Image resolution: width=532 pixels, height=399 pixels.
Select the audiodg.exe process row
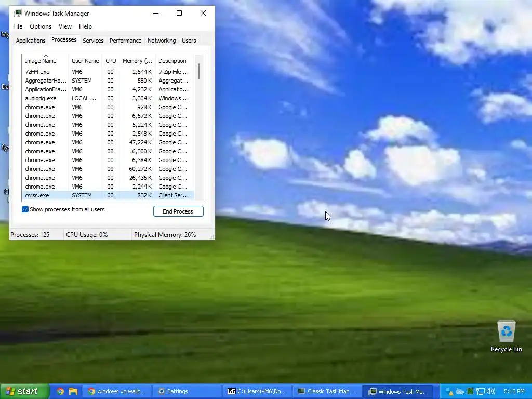coord(108,98)
